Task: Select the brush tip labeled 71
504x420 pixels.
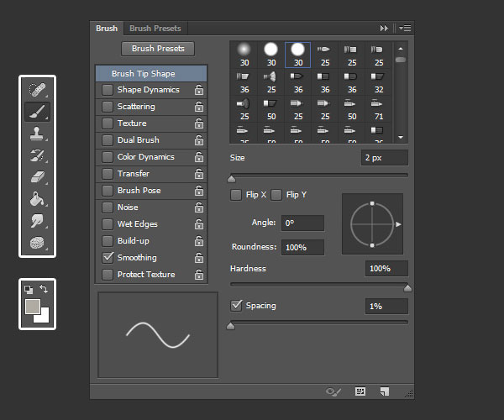Action: [x=379, y=108]
